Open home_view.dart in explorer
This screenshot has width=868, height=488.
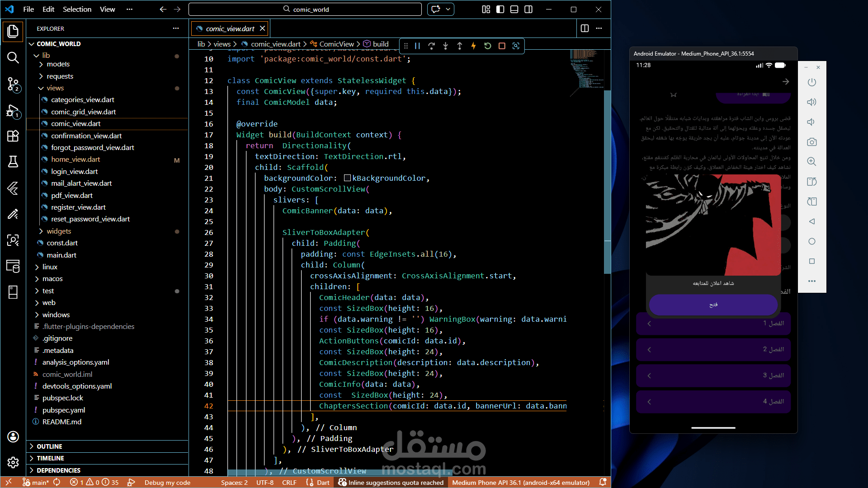click(75, 160)
